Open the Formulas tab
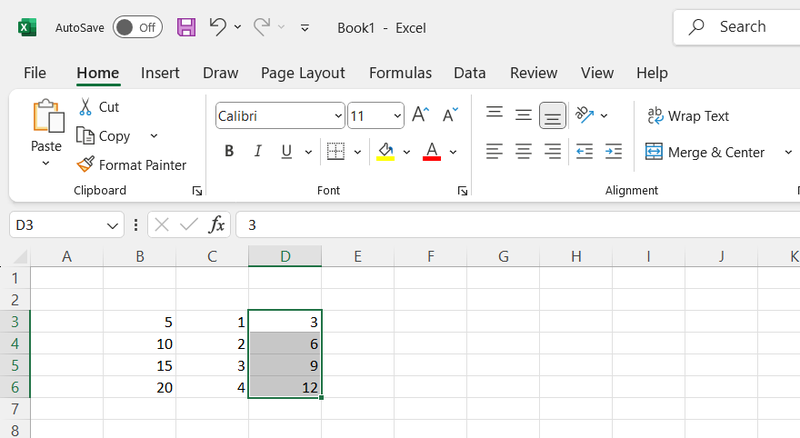Image resolution: width=800 pixels, height=438 pixels. click(401, 73)
